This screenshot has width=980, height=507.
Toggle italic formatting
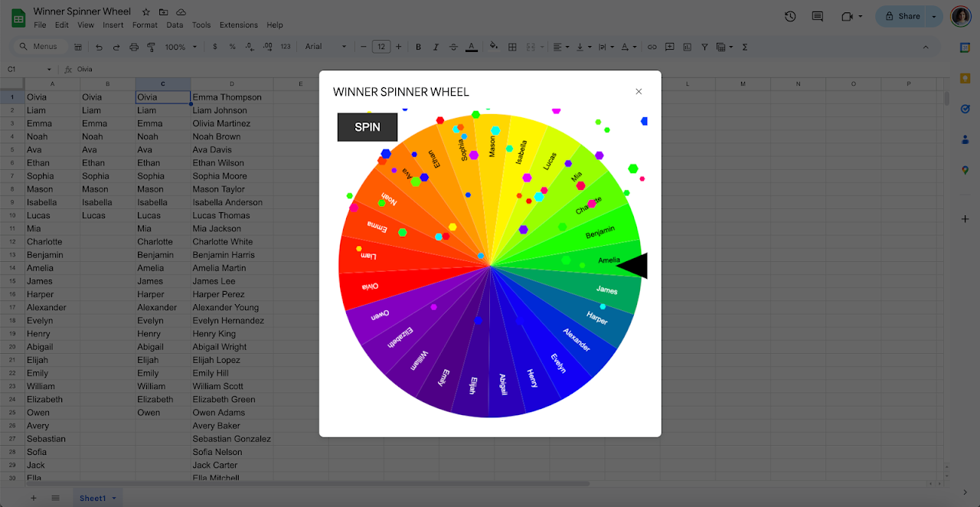click(x=436, y=47)
